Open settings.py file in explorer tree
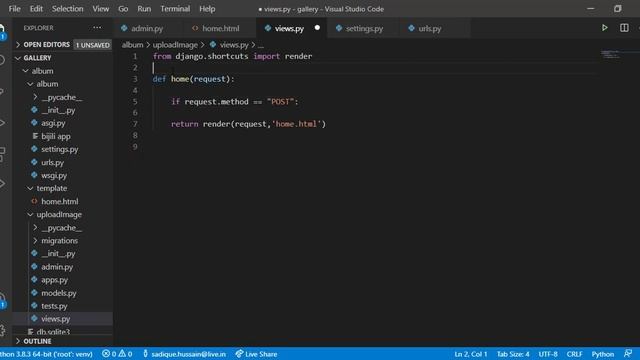 pyautogui.click(x=60, y=149)
